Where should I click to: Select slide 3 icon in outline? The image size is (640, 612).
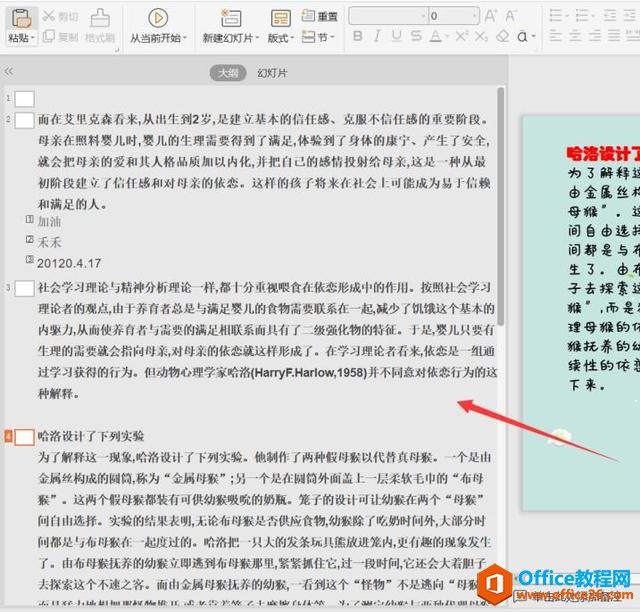pos(24,288)
